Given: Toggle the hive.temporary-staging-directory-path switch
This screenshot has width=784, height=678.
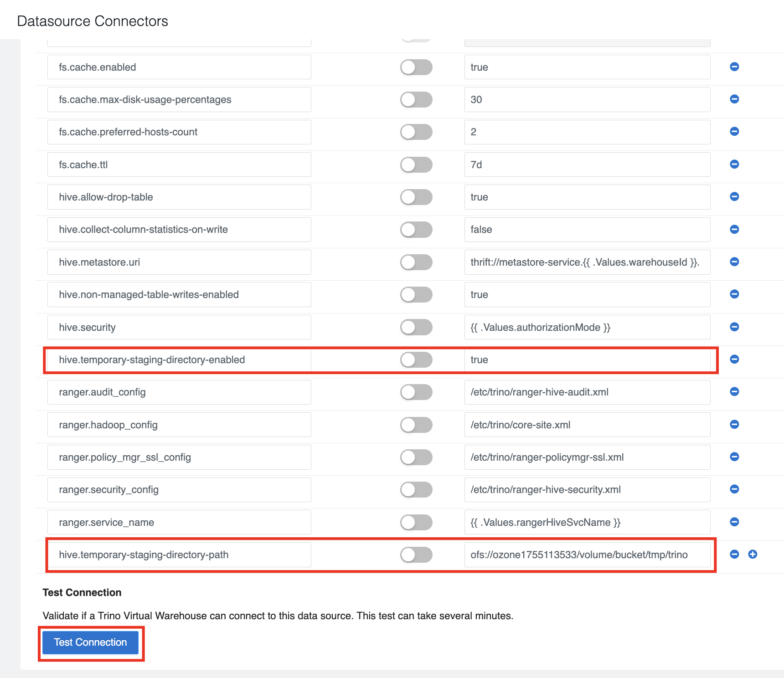Looking at the screenshot, I should click(x=416, y=555).
